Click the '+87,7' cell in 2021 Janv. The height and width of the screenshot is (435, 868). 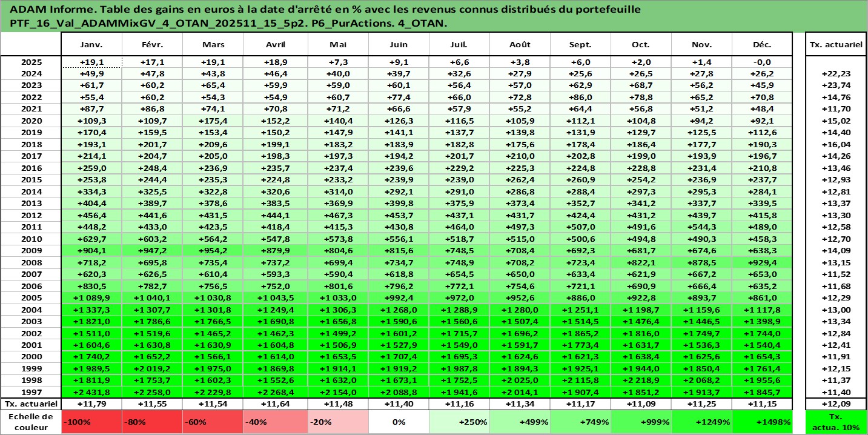(92, 108)
